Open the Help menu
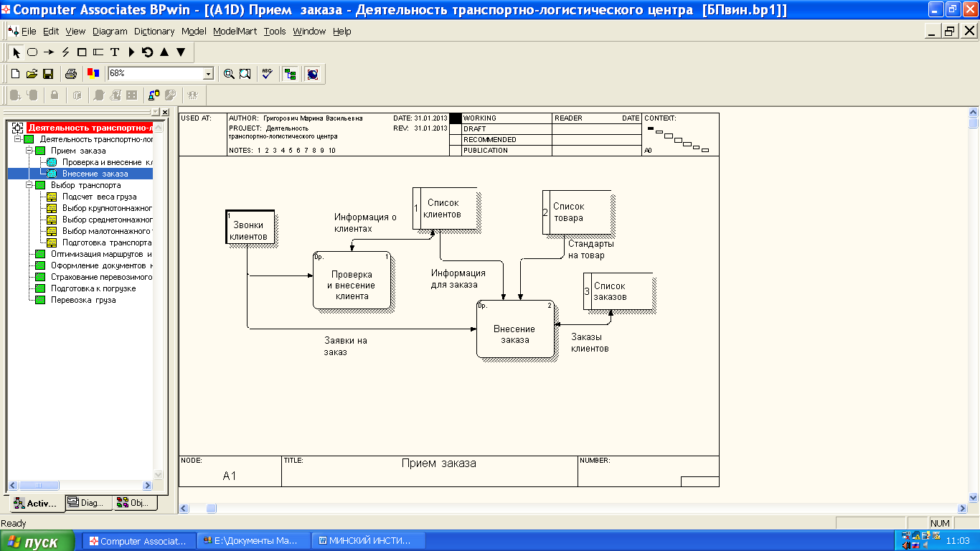The height and width of the screenshot is (551, 980). [x=342, y=32]
